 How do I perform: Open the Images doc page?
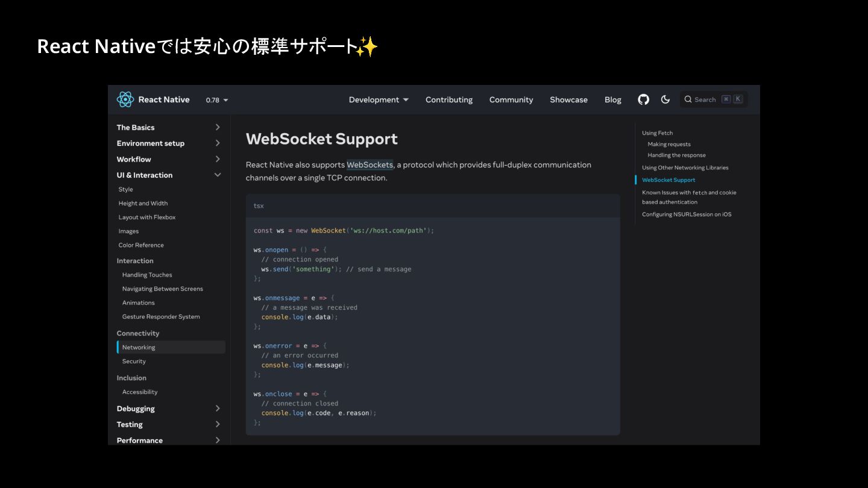point(128,231)
